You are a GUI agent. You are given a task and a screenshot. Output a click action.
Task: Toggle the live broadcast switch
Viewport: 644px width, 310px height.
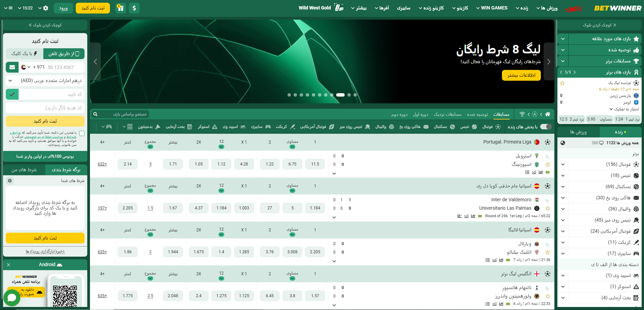[546, 127]
